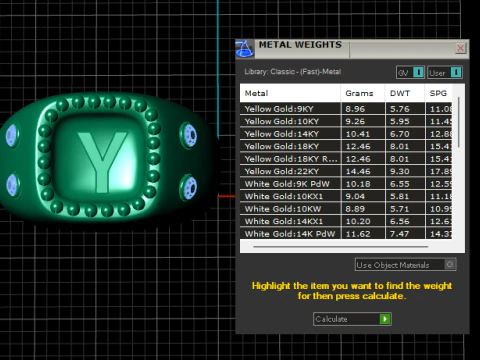This screenshot has width=480, height=360.
Task: Click the horizontal scrollbar under the table
Action: click(340, 247)
